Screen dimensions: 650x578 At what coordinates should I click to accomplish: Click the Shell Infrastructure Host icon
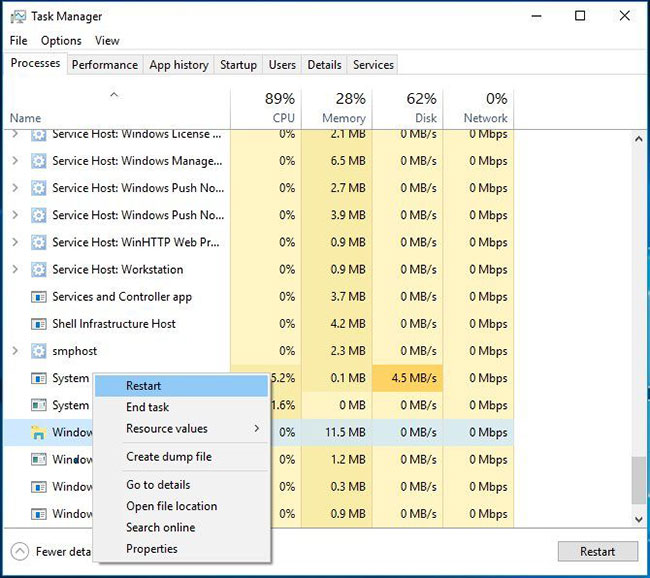(39, 324)
